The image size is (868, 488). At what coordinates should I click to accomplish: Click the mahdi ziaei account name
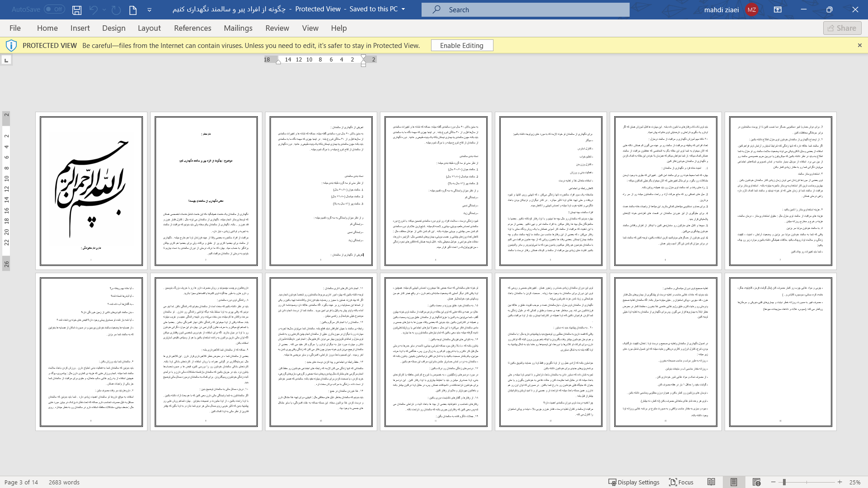[721, 9]
